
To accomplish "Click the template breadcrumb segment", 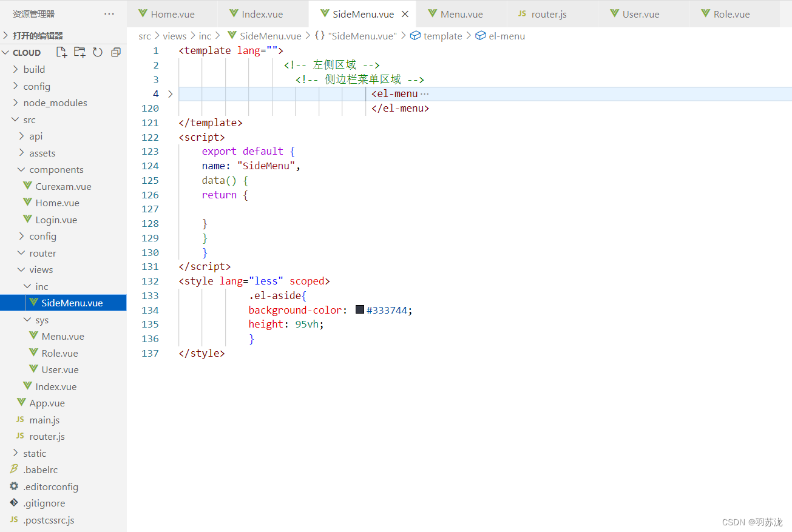I will tap(437, 36).
